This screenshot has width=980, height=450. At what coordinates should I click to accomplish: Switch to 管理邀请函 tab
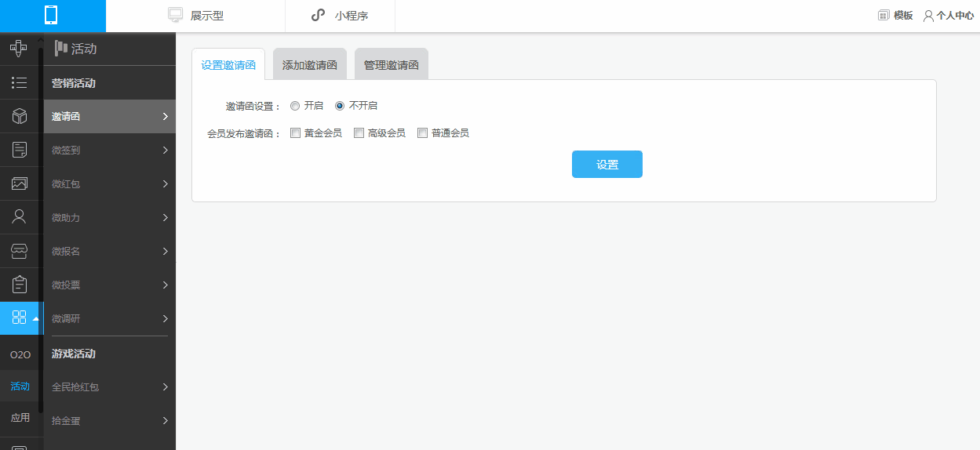[391, 65]
